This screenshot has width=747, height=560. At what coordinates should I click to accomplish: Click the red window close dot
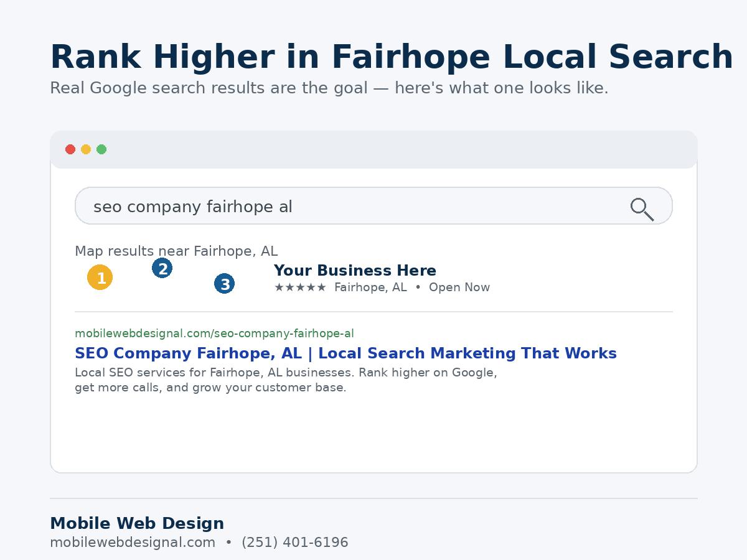[70, 149]
